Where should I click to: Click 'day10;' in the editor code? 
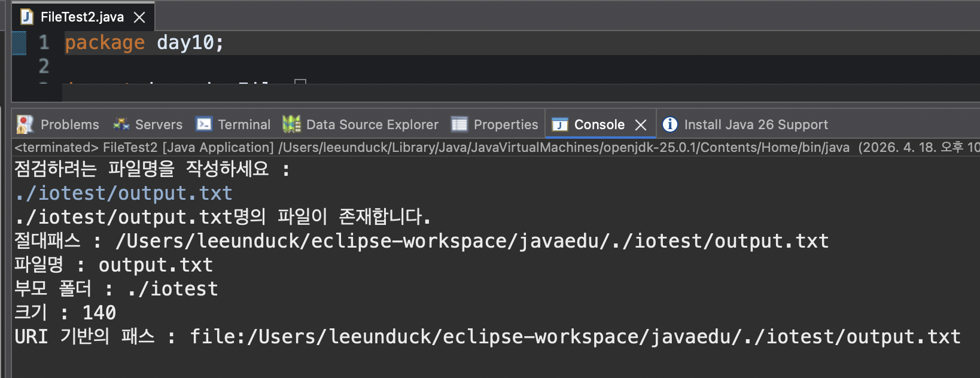[x=190, y=42]
